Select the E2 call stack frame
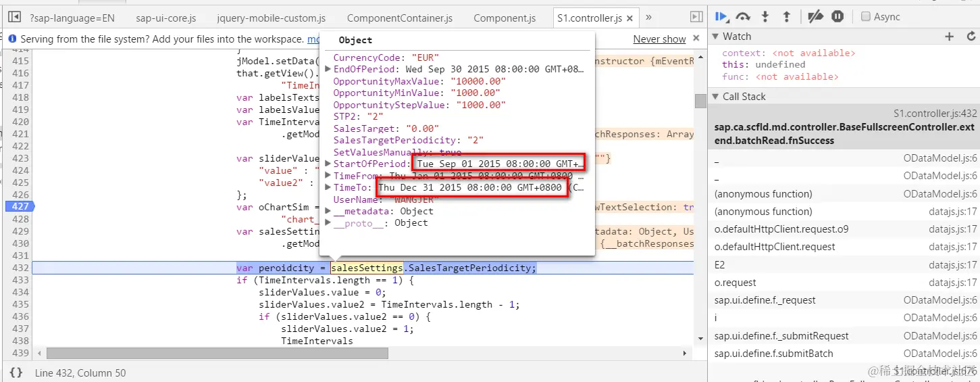The width and height of the screenshot is (980, 382). 844,265
